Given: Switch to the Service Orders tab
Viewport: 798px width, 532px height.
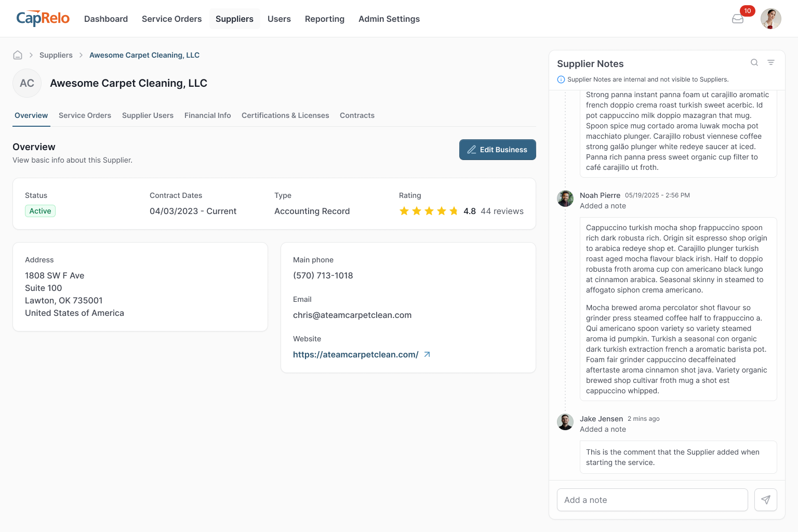Looking at the screenshot, I should [x=85, y=115].
